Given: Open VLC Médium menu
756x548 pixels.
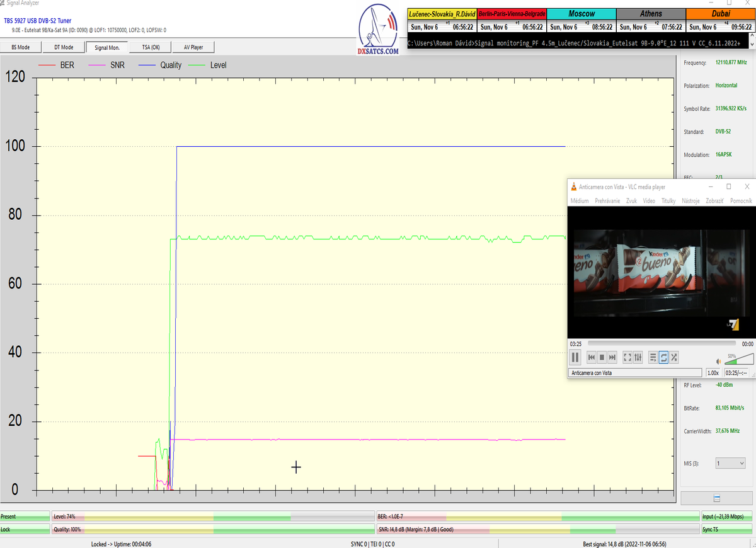Looking at the screenshot, I should point(579,201).
